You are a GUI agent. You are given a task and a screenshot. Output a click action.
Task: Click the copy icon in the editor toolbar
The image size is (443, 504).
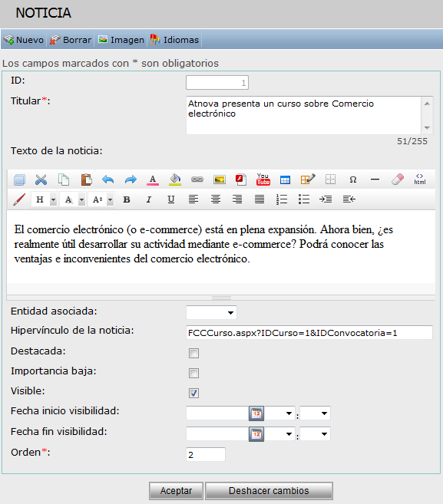64,180
